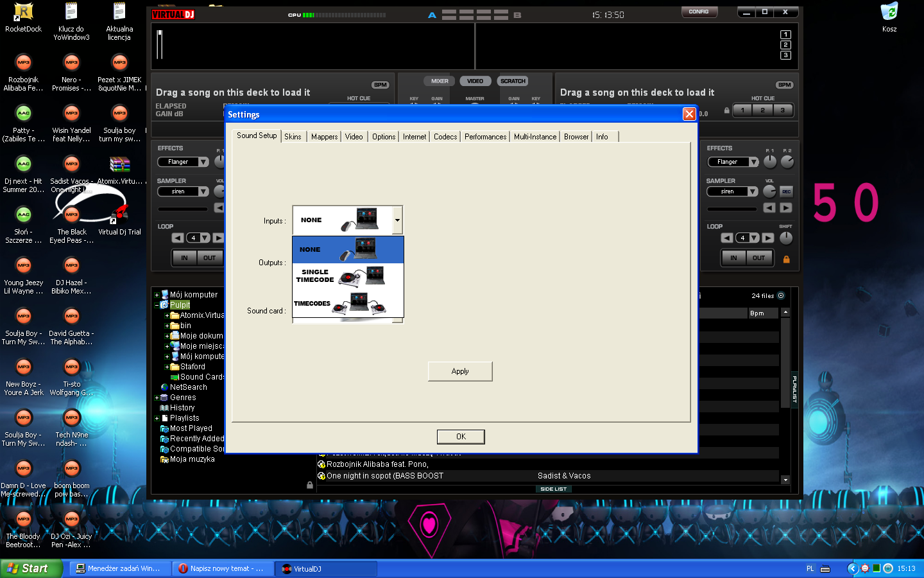Screen dimensions: 924x578
Task: Click the waveform zoom level 3 button
Action: (785, 55)
